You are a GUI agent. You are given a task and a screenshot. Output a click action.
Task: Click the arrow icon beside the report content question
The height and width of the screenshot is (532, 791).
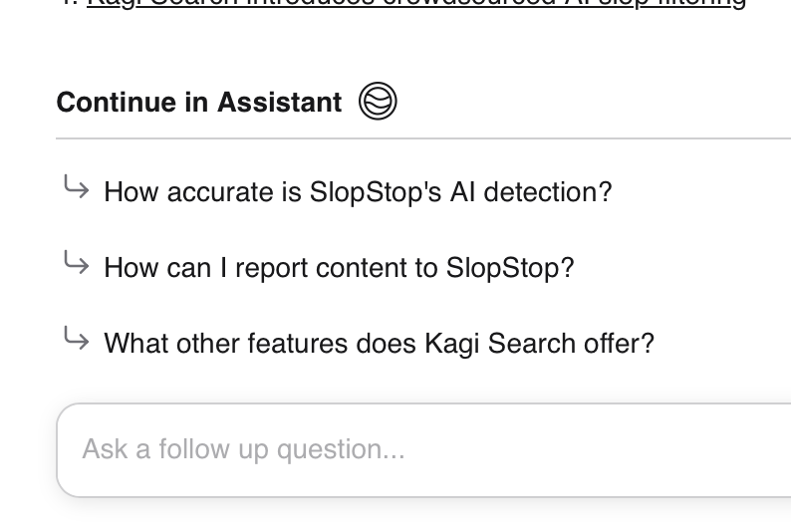[76, 263]
